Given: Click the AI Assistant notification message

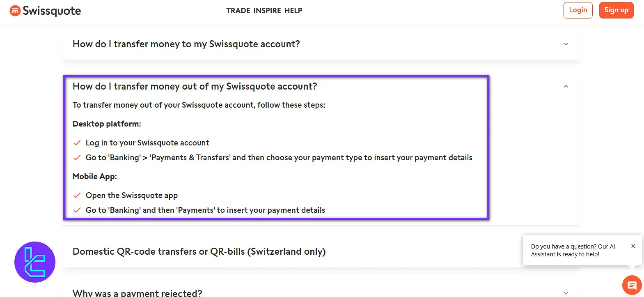Looking at the screenshot, I should click(573, 250).
